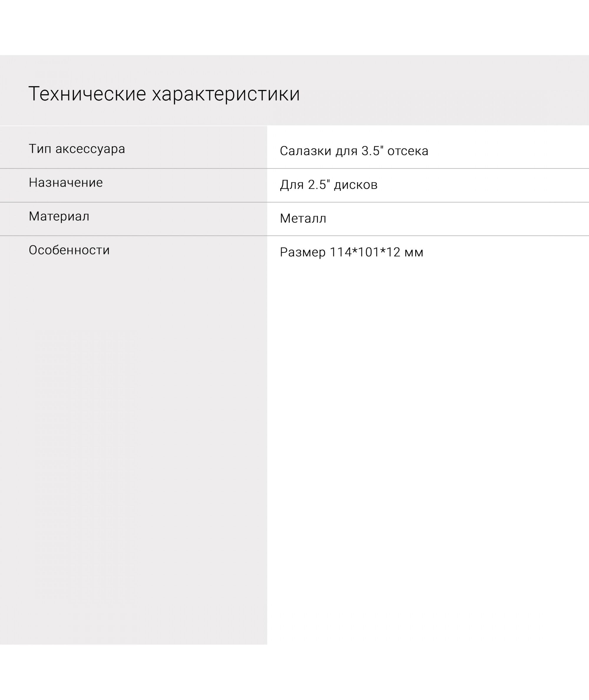Click the word 'характеристики' in the heading
The width and height of the screenshot is (589, 700).
point(226,94)
